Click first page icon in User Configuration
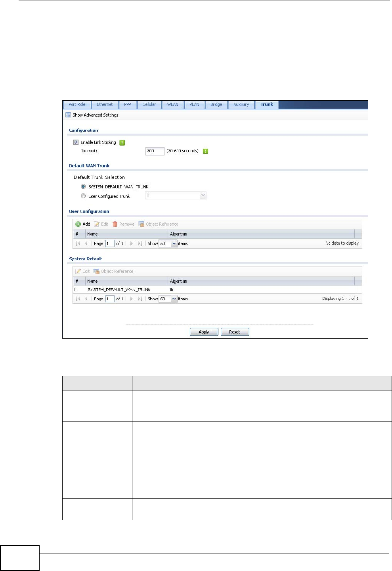The height and width of the screenshot is (571, 392). pyautogui.click(x=78, y=243)
